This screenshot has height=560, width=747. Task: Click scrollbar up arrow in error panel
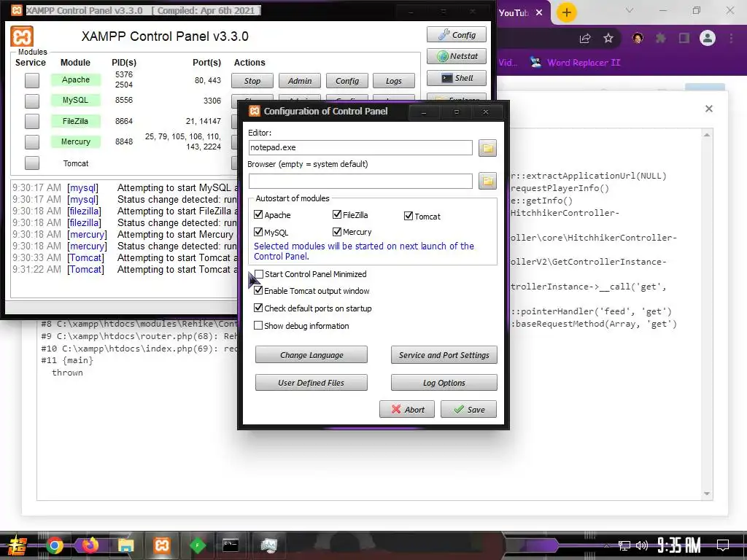coord(707,135)
